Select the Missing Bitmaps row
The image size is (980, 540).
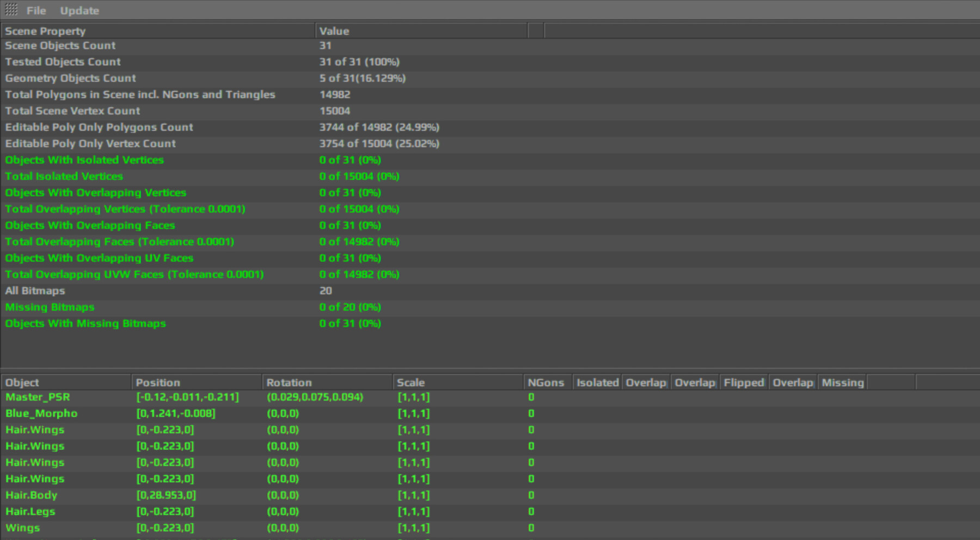tap(490, 307)
